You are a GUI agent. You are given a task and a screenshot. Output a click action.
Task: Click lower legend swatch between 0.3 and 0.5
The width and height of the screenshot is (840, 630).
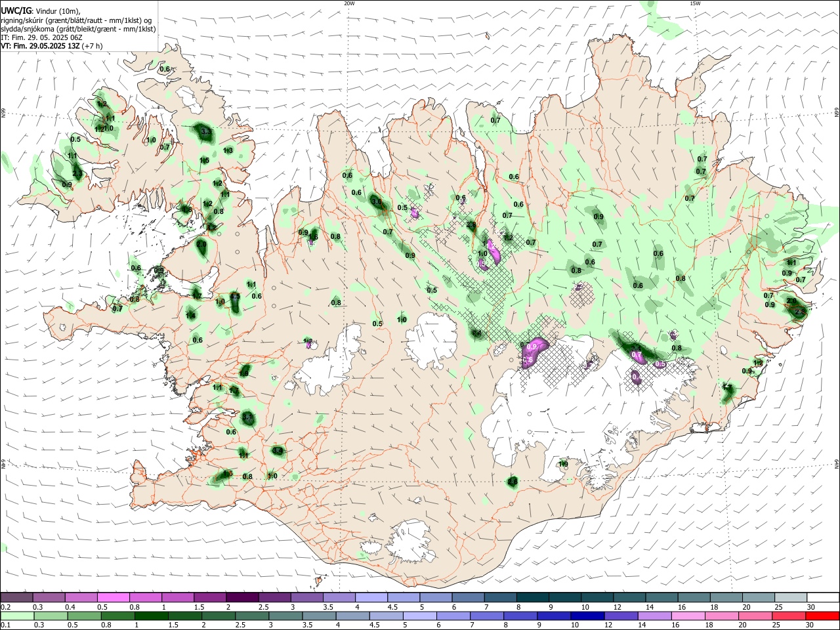49,616
